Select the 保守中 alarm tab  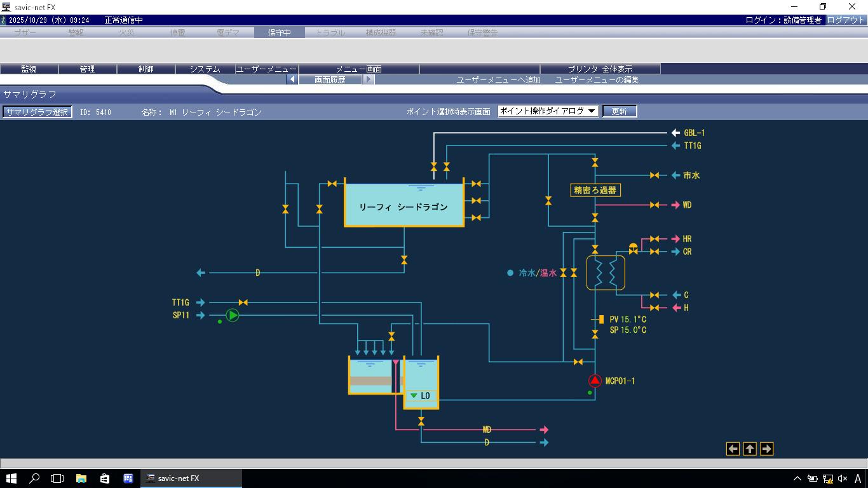(279, 32)
